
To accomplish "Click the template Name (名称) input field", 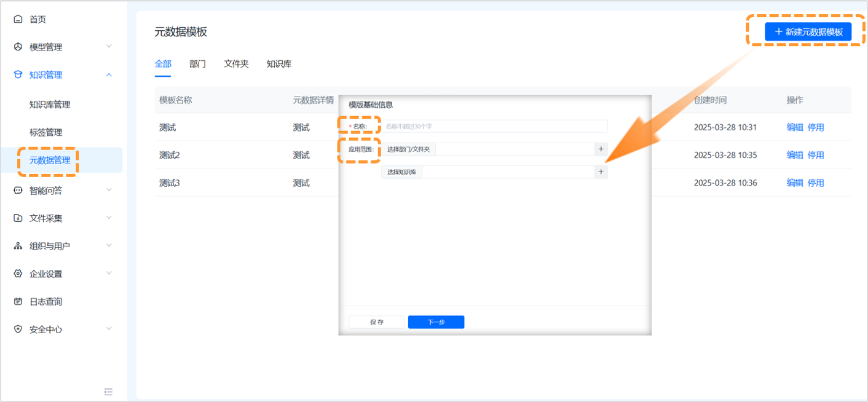I will pyautogui.click(x=494, y=126).
